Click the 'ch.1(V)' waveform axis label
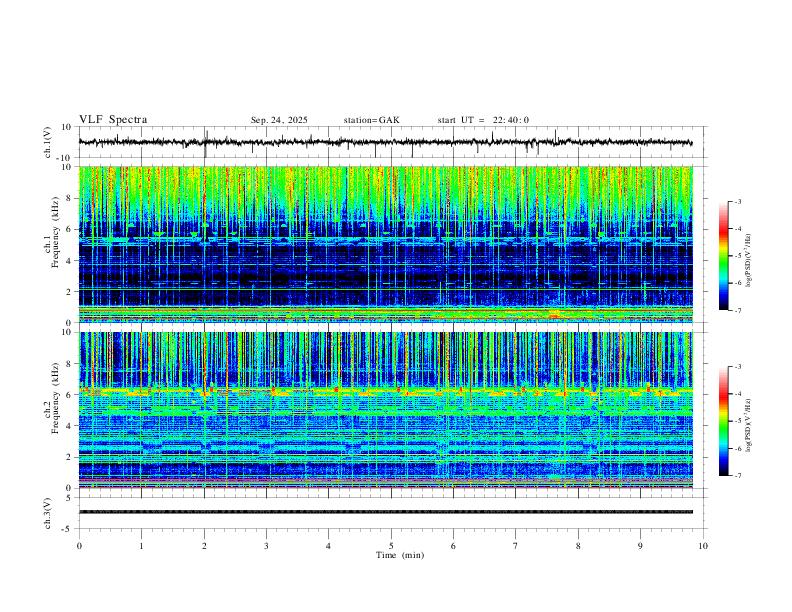Image resolution: width=792 pixels, height=612 pixels. click(x=48, y=142)
